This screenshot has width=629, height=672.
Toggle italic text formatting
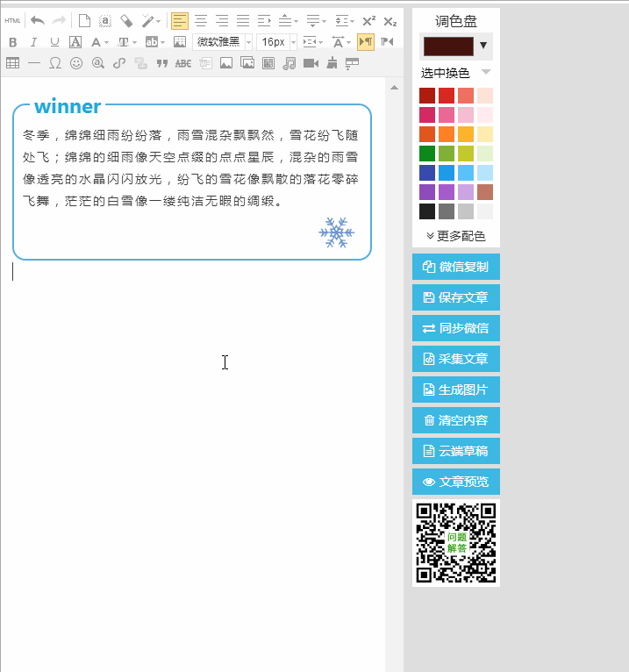[x=33, y=42]
